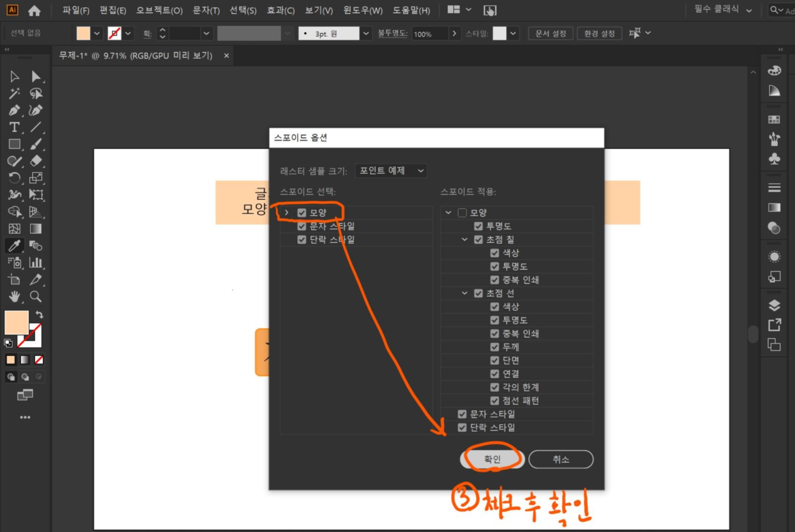Select the Rectangle tool
Image resolution: width=795 pixels, height=532 pixels.
[x=14, y=144]
